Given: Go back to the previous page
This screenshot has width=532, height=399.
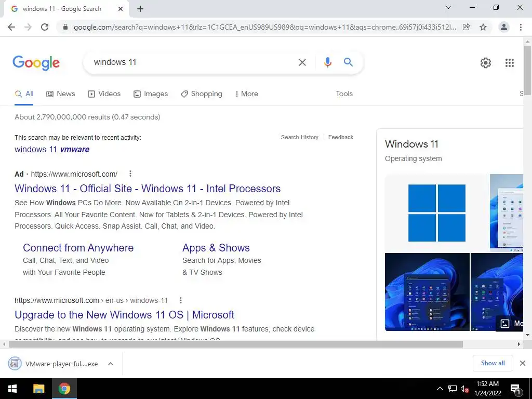Looking at the screenshot, I should point(11,27).
